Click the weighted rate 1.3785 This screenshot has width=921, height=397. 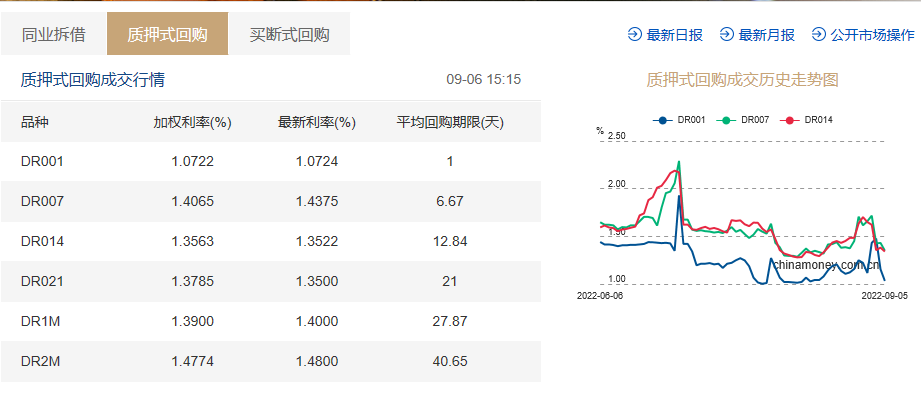click(x=193, y=281)
